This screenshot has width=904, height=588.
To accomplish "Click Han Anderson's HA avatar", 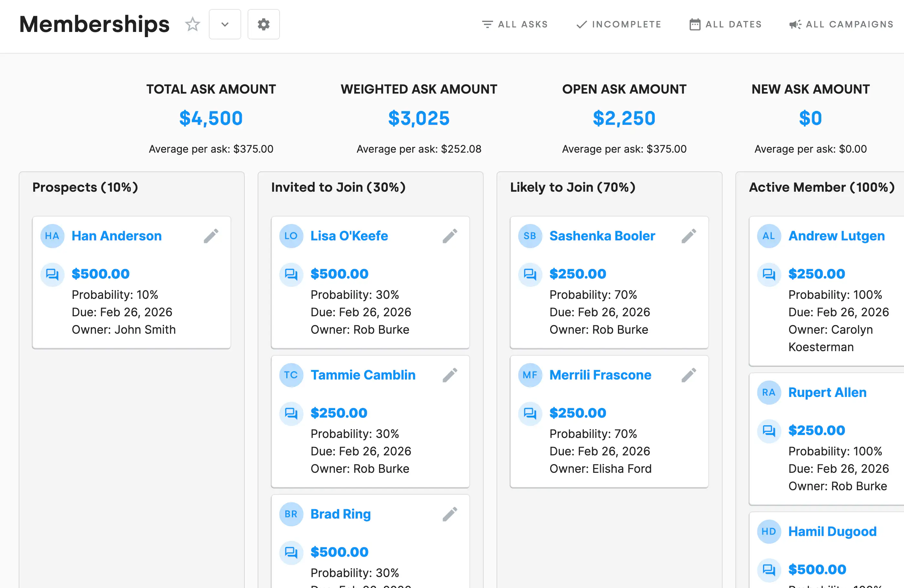I will [52, 236].
